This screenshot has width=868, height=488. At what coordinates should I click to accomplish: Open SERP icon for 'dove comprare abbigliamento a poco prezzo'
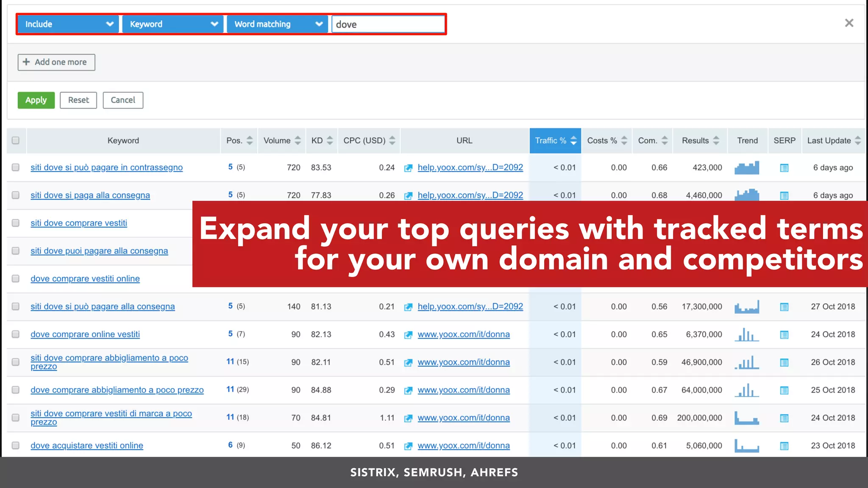click(x=784, y=390)
